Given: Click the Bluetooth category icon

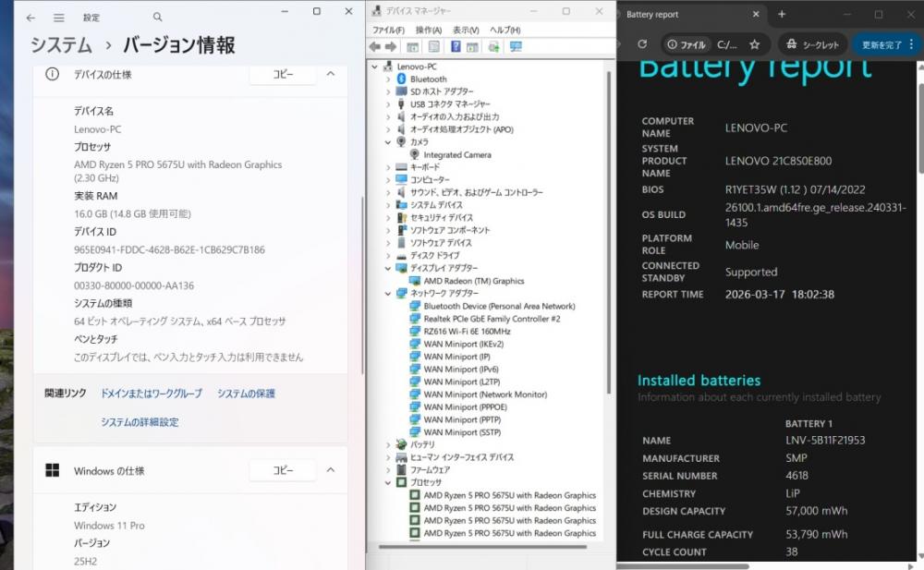Looking at the screenshot, I should click(401, 79).
